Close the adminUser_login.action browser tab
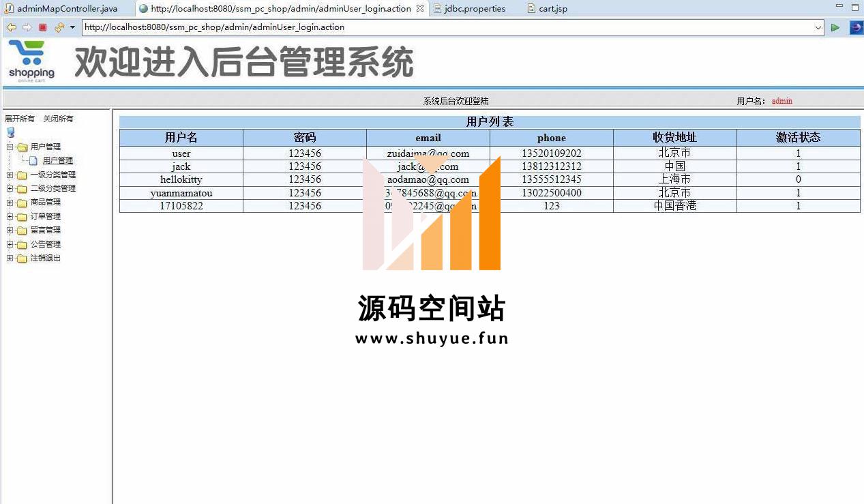864x504 pixels. (x=420, y=9)
